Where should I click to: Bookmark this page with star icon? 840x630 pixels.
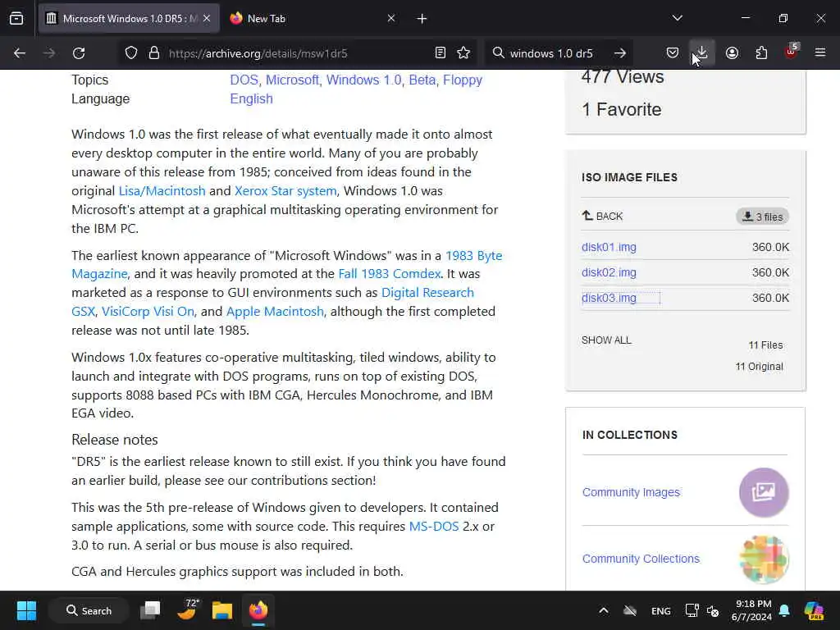[463, 52]
